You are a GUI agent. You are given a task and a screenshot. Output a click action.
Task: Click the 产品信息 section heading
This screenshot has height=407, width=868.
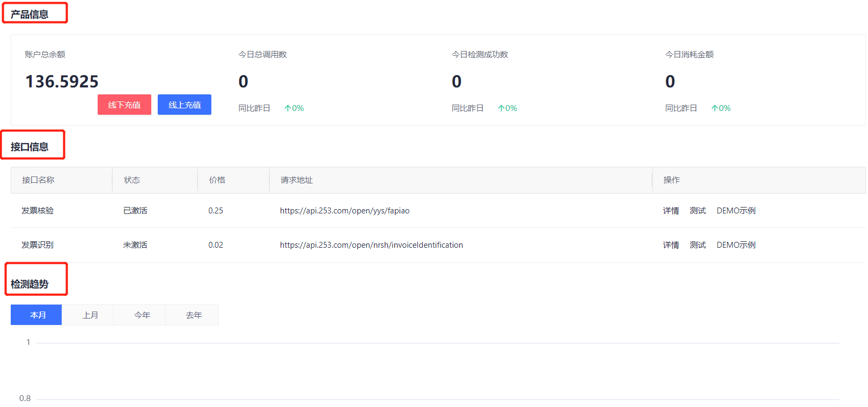coord(30,14)
